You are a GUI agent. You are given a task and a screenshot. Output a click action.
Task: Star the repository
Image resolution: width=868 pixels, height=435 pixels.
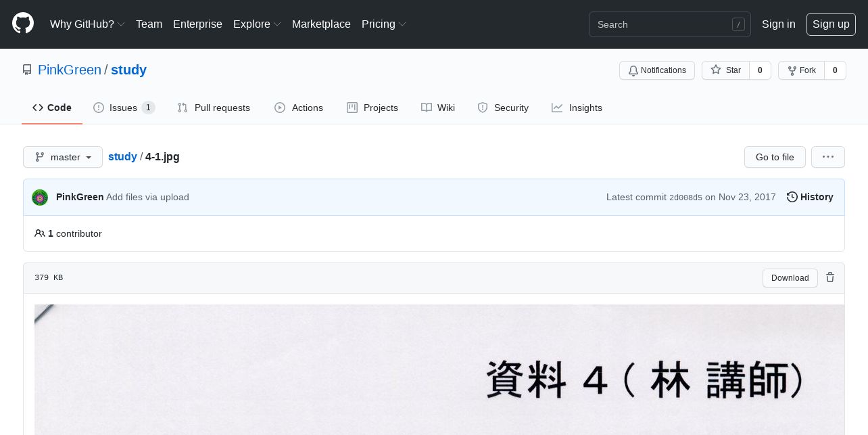725,70
